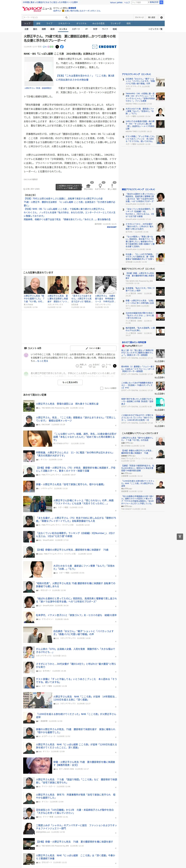Screen dimensions: 186x868
Task: Open the article comment count icon
Action: [45, 47]
